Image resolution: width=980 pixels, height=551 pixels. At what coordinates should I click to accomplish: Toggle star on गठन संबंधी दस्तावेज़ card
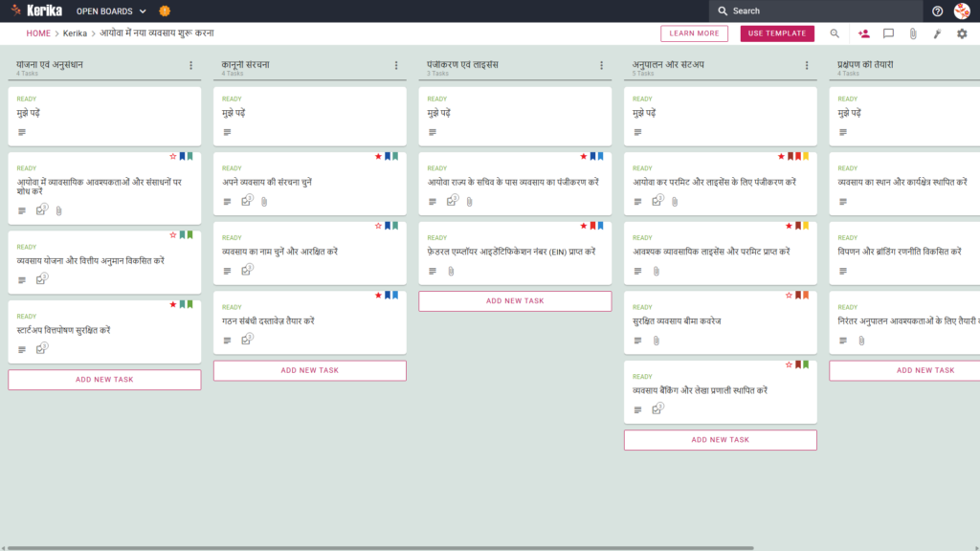coord(378,295)
